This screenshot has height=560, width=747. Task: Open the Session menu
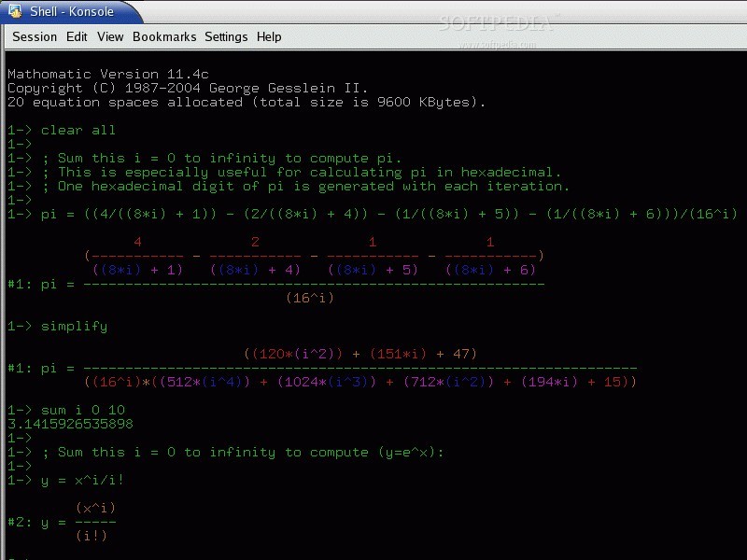[35, 36]
